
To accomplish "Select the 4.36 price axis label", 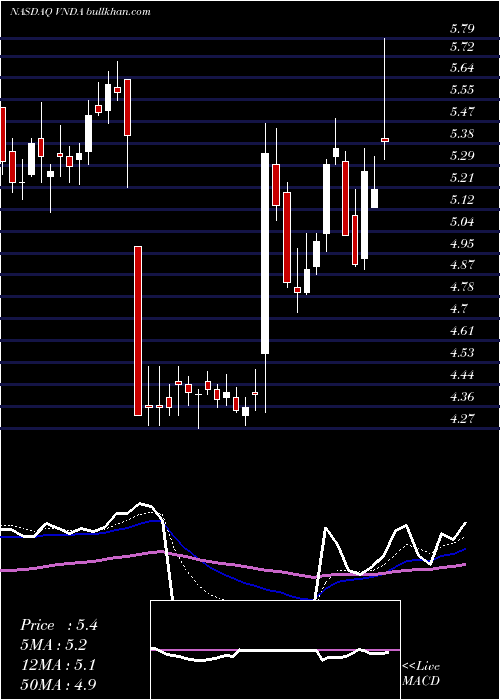I will point(462,396).
